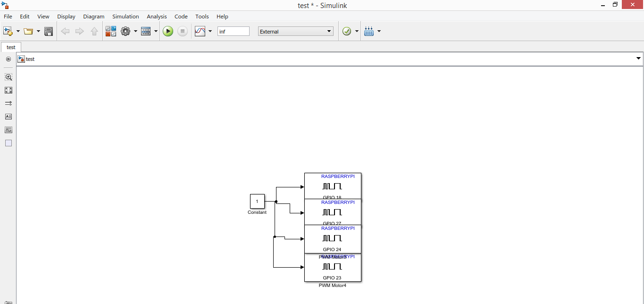This screenshot has width=644, height=304.
Task: Open the simulation mode External dropdown
Action: (296, 32)
